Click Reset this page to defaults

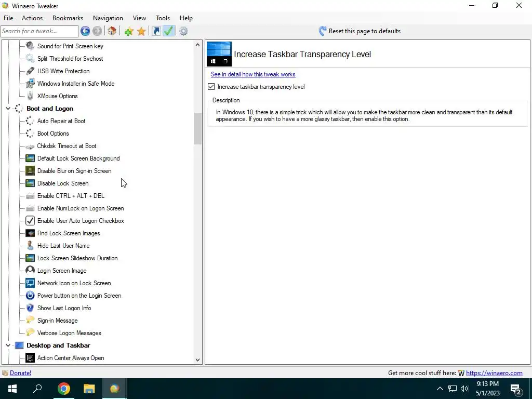(x=364, y=31)
